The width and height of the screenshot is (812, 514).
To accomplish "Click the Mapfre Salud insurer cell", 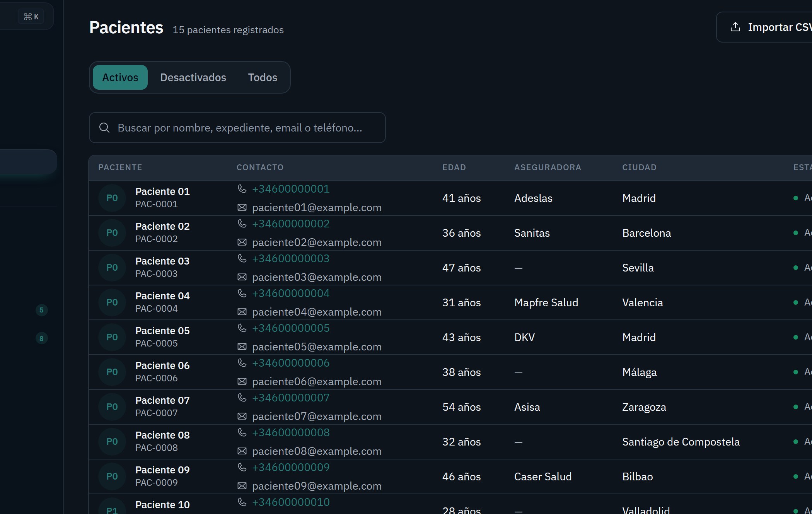I will click(546, 302).
